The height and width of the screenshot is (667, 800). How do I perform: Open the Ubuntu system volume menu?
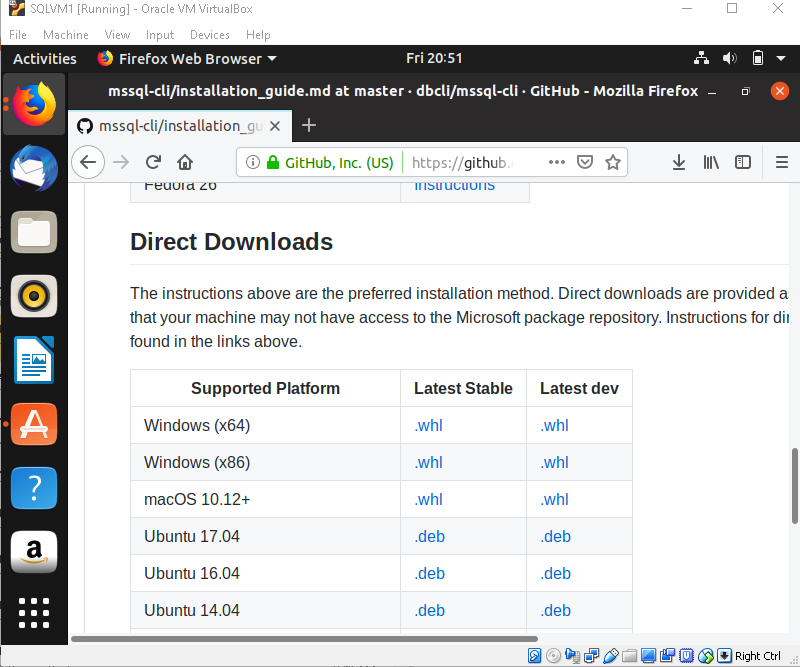tap(730, 58)
